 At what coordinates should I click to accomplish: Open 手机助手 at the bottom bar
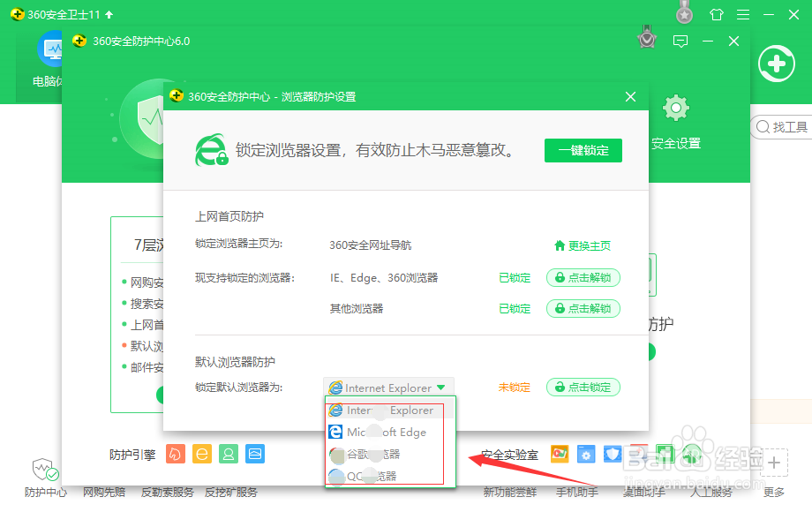click(577, 492)
